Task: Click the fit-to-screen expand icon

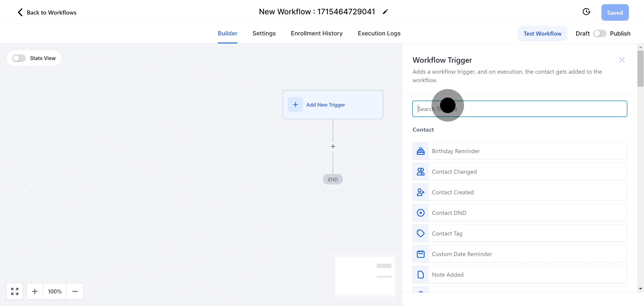Action: [x=15, y=291]
